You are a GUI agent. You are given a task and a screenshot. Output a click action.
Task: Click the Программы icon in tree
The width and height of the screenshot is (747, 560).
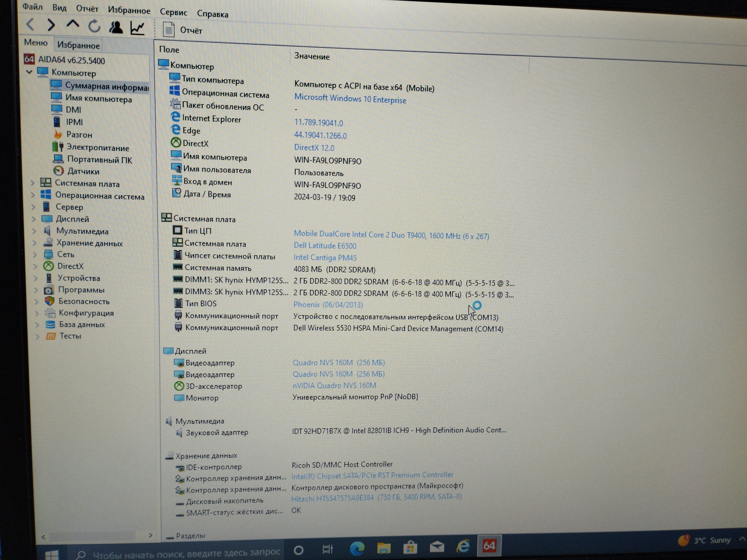coord(49,290)
